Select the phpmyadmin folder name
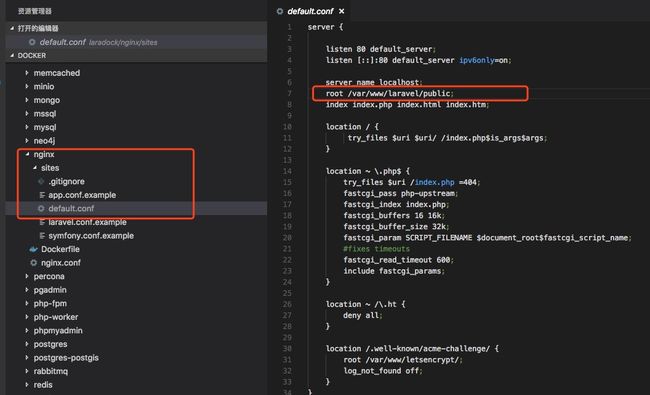Image resolution: width=650 pixels, height=395 pixels. [x=58, y=331]
